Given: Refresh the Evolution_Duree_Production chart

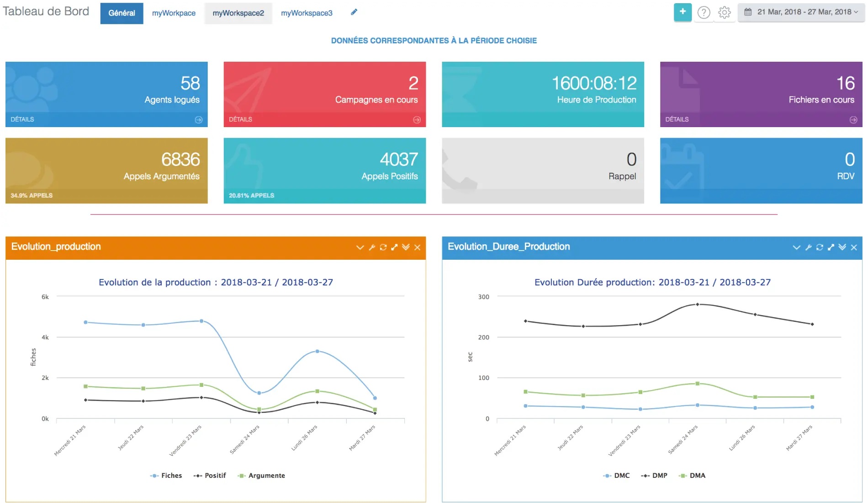Looking at the screenshot, I should click(x=819, y=247).
